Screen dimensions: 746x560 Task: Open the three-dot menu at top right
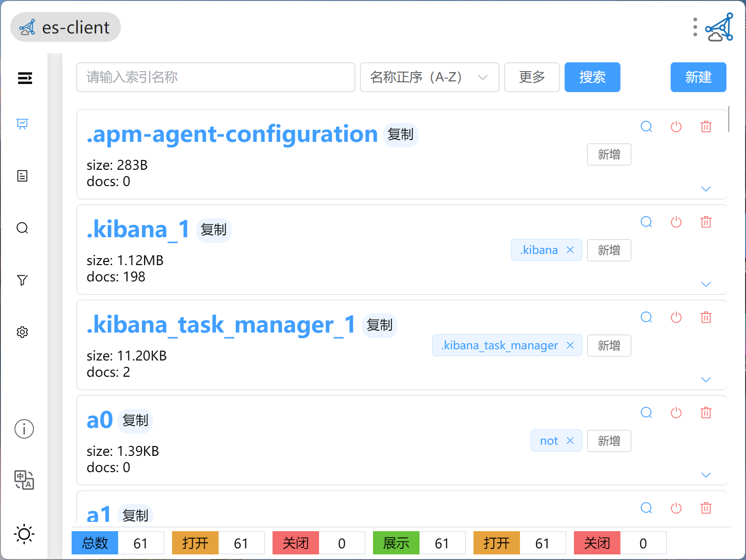pos(695,27)
